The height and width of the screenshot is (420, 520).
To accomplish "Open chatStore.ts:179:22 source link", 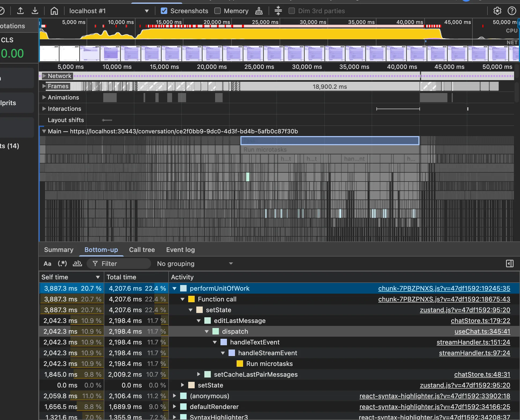I will 480,321.
